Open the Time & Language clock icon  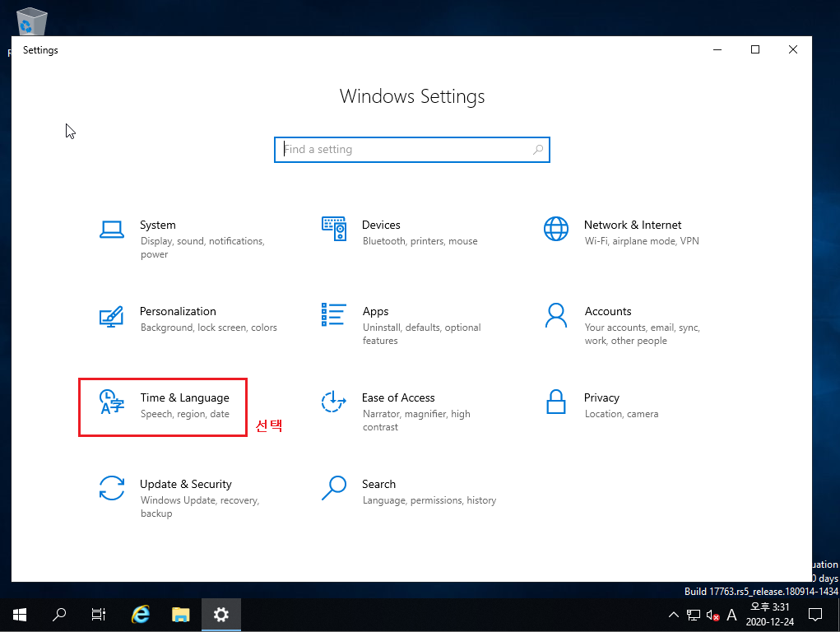tap(112, 402)
